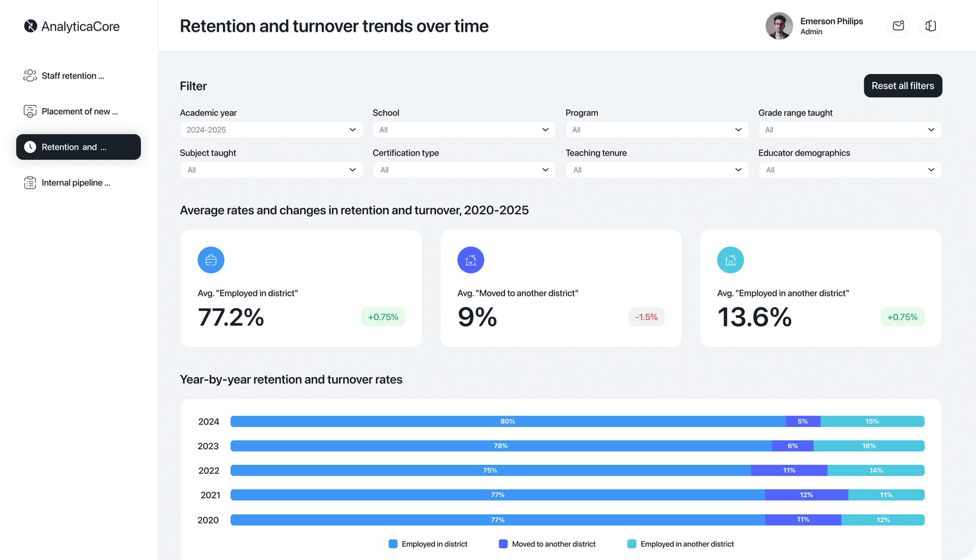Click the Moved to another district card icon
Viewport: 976px width, 560px height.
pos(470,260)
